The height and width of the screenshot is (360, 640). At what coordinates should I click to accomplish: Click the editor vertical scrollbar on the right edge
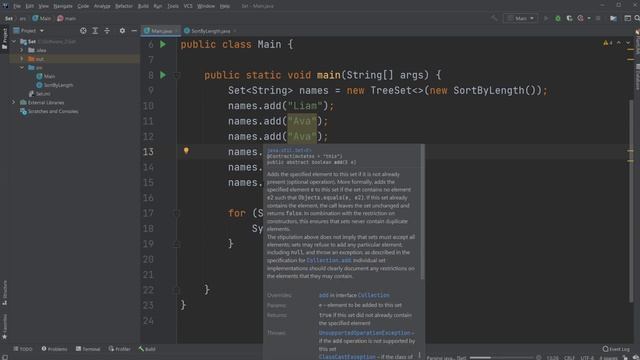click(631, 200)
